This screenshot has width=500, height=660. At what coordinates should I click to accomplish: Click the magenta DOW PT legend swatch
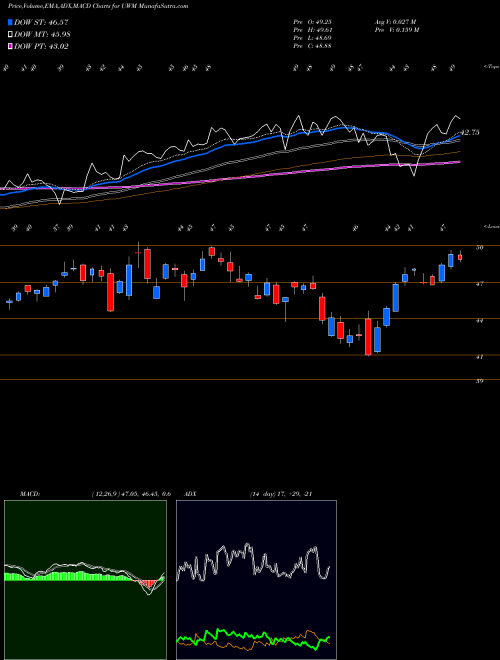coord(11,46)
